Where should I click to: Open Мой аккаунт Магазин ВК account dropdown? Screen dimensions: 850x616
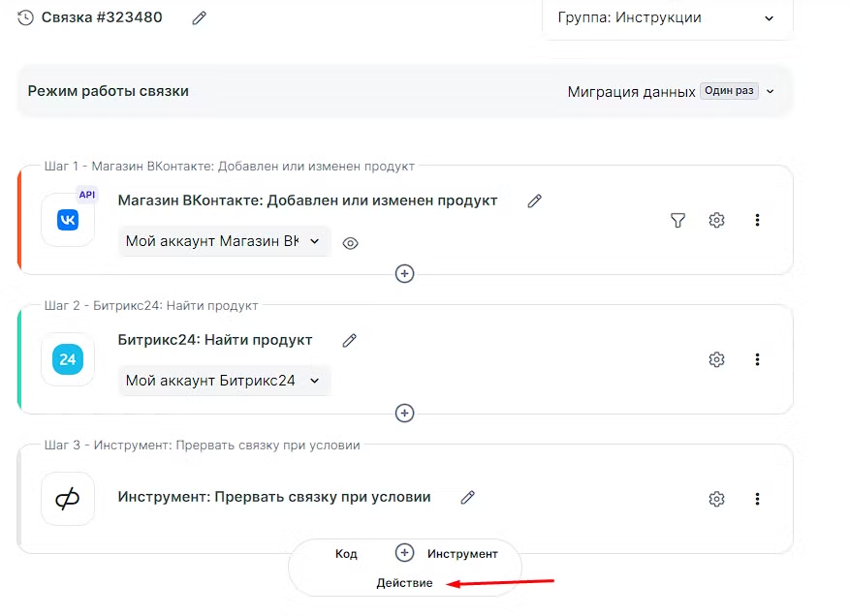pos(224,242)
